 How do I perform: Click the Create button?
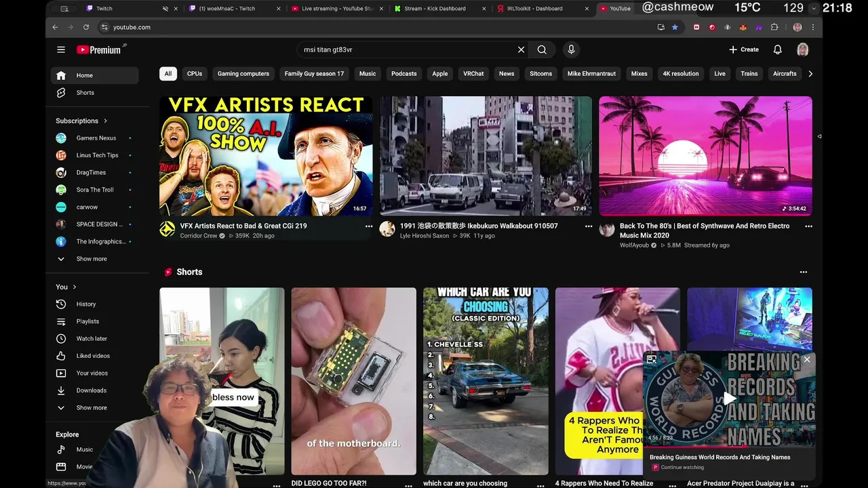click(x=744, y=49)
